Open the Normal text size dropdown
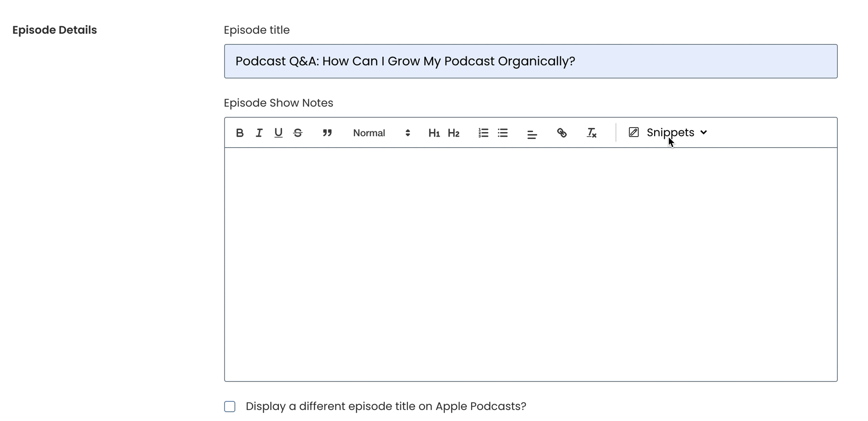Viewport: 868px width, 421px height. (381, 133)
